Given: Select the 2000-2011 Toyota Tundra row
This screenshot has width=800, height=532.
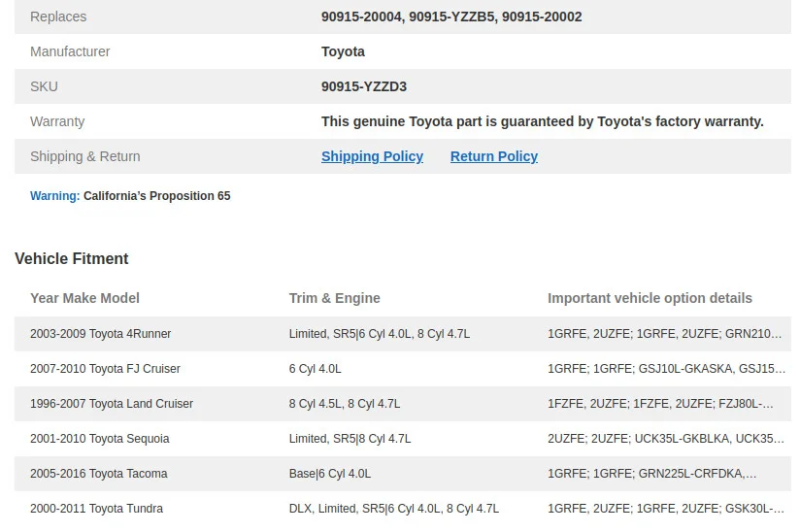Looking at the screenshot, I should pos(403,509).
